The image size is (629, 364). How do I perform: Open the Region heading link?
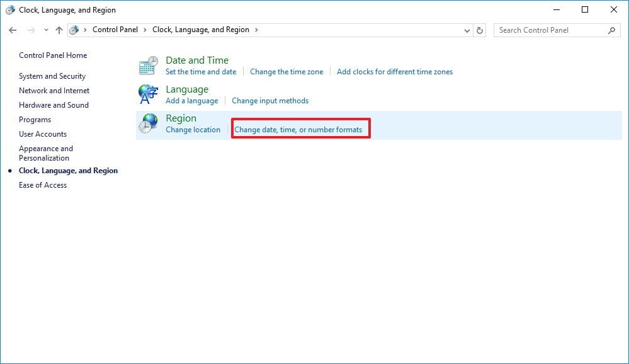(181, 118)
